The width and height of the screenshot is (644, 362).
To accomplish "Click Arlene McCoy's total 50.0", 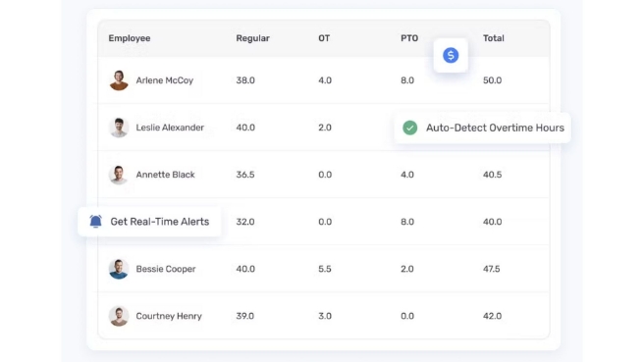I will tap(492, 80).
